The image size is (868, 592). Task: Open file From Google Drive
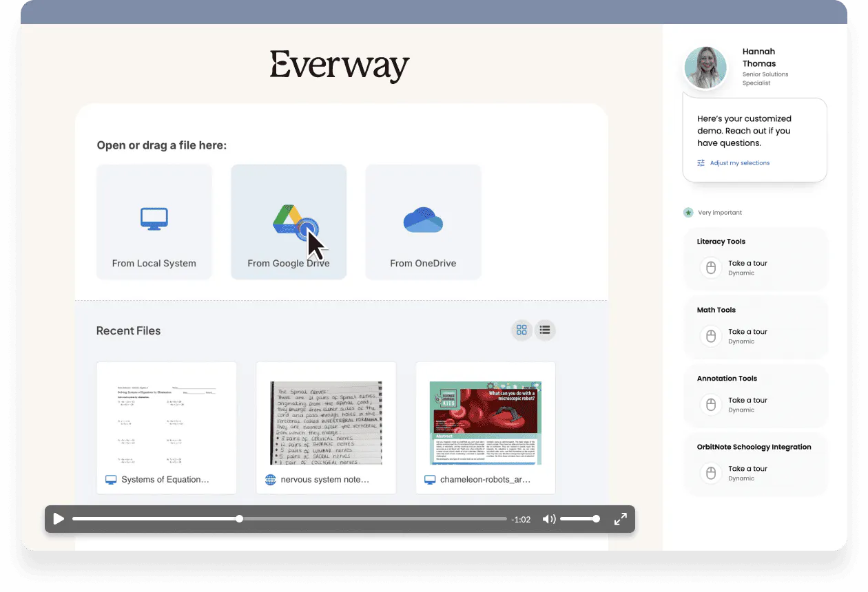tap(289, 222)
